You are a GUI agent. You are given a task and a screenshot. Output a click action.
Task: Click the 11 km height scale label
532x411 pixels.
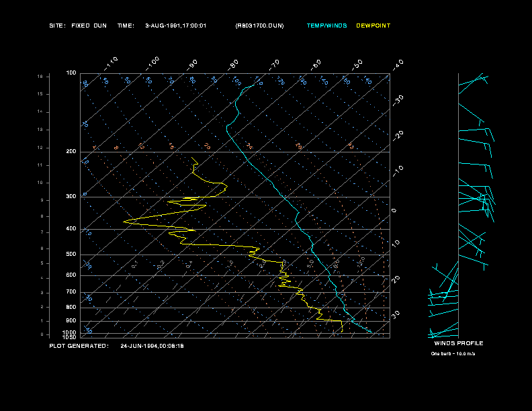click(40, 165)
